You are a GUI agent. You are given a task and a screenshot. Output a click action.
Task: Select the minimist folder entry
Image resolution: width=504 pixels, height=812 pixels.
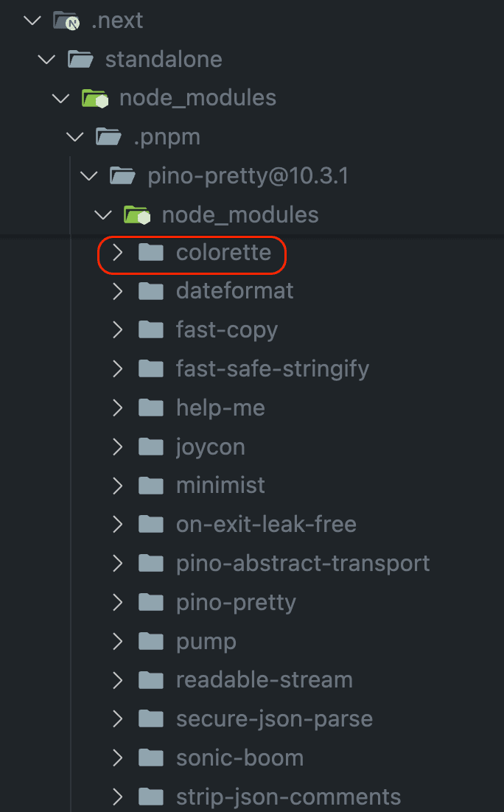(x=220, y=486)
